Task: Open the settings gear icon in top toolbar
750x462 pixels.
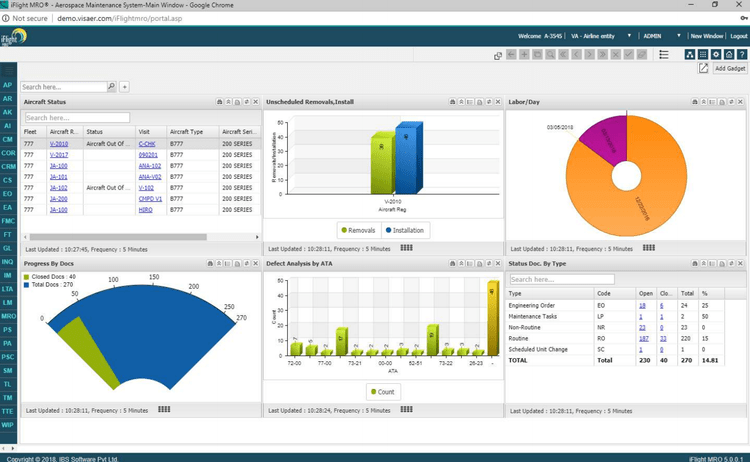Action: point(716,55)
